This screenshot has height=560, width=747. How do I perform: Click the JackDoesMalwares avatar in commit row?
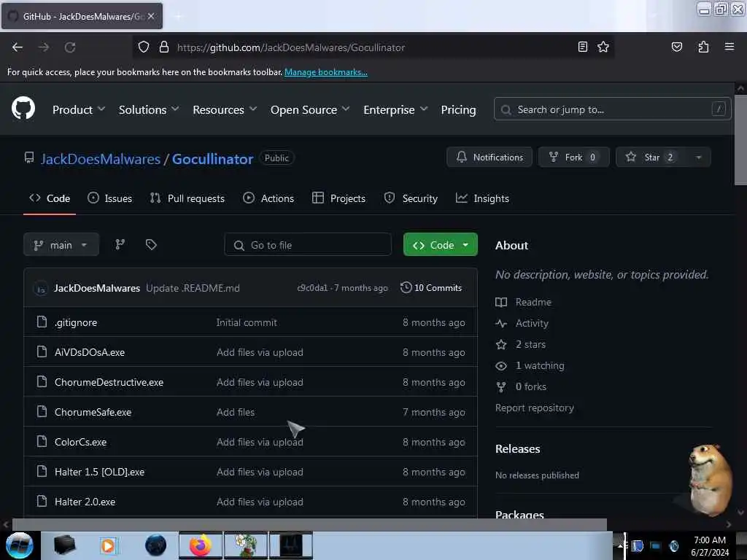click(41, 288)
